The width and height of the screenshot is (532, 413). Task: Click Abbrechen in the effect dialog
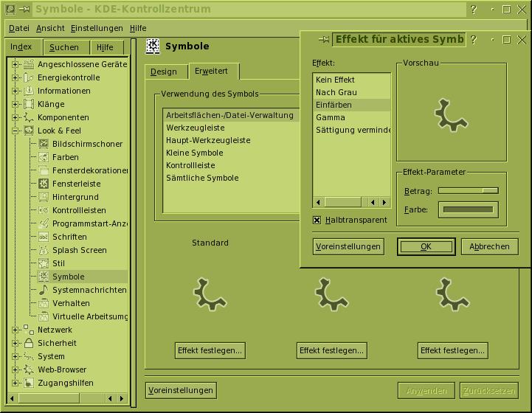pyautogui.click(x=490, y=246)
